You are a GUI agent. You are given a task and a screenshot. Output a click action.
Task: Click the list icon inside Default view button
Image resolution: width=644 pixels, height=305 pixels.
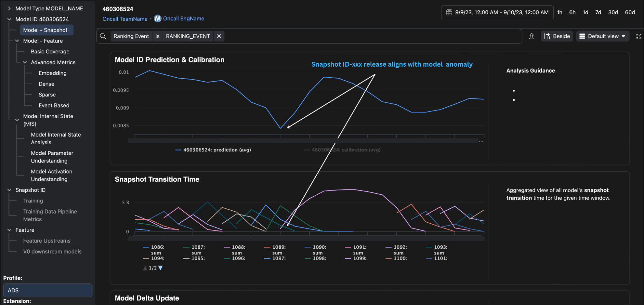582,36
